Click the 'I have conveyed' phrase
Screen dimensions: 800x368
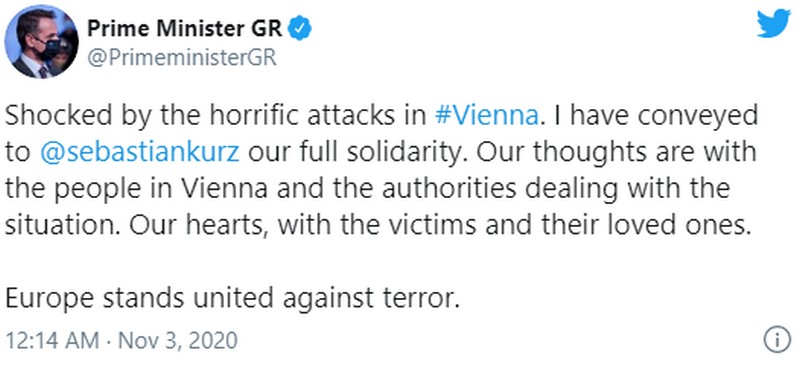coord(663,116)
